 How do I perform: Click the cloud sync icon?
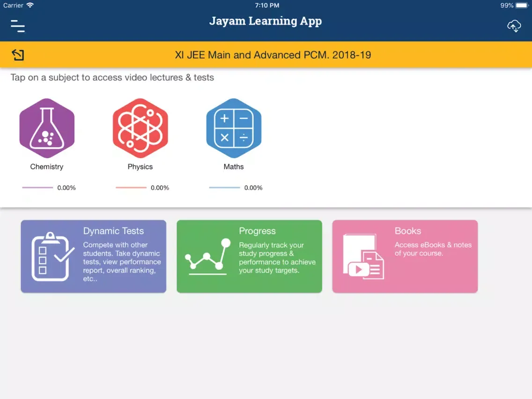[x=514, y=26]
